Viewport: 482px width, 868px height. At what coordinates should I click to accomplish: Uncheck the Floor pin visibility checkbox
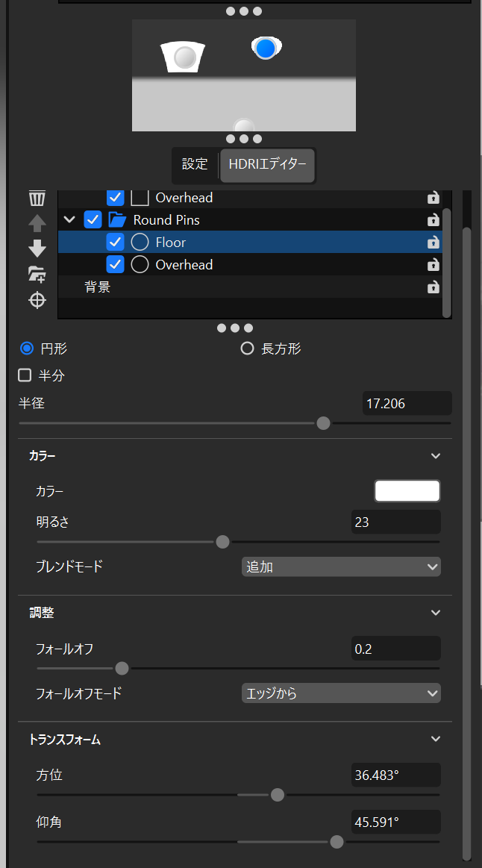point(115,242)
